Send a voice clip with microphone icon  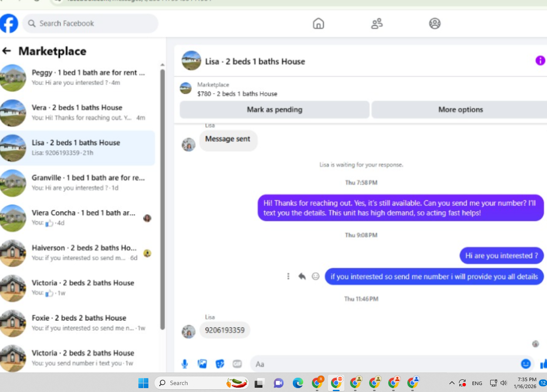pyautogui.click(x=185, y=364)
